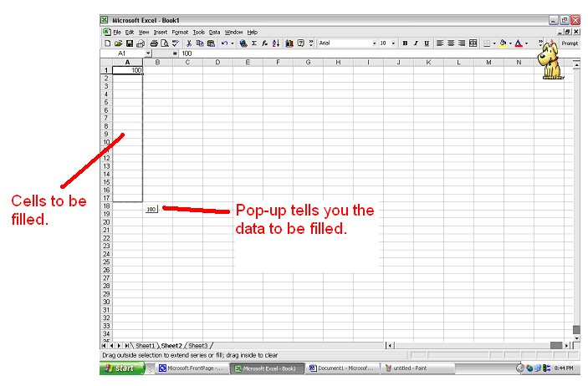Click the Office Assistant dog
588x386 pixels.
550,61
